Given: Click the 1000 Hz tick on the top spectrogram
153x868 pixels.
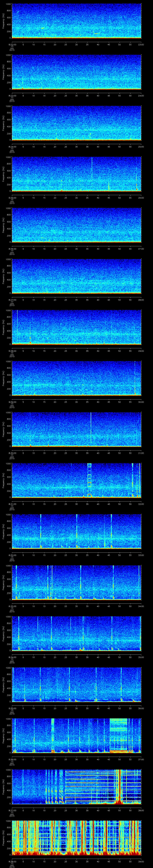Looking at the screenshot, I should (8, 4).
